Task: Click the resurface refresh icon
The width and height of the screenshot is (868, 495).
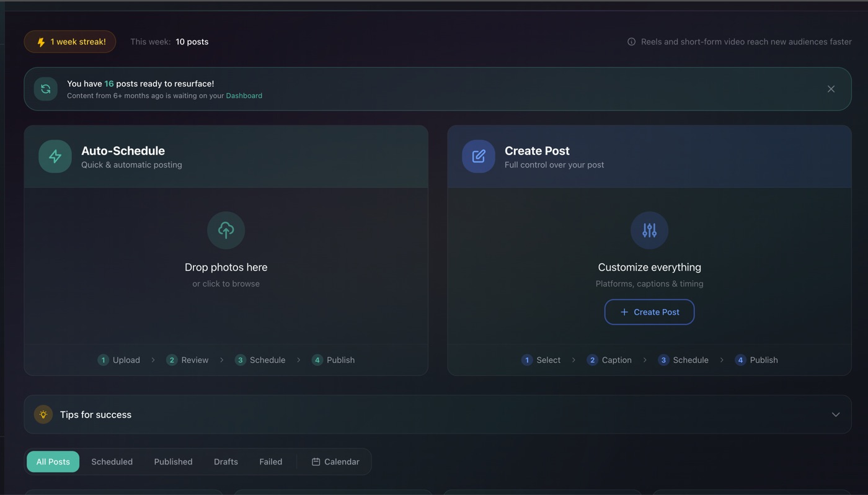Action: click(45, 88)
